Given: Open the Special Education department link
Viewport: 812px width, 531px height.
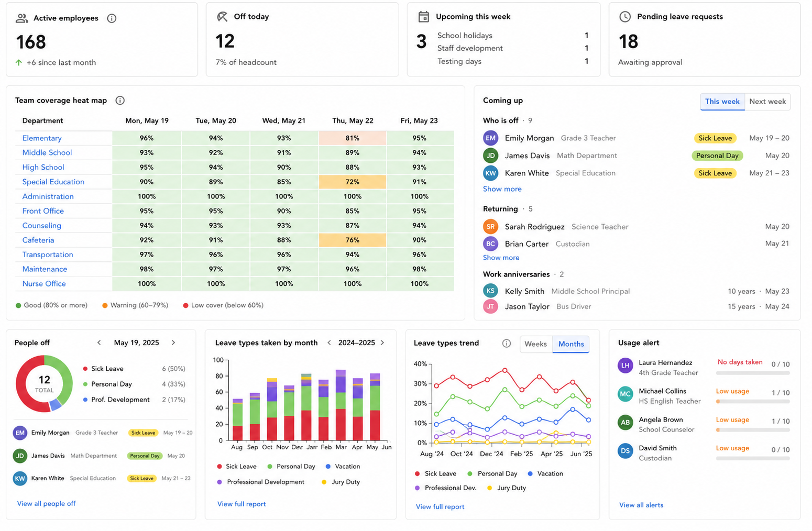Looking at the screenshot, I should point(53,182).
